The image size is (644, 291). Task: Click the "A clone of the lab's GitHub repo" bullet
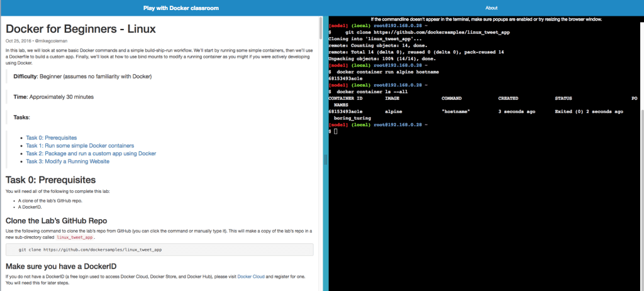pyautogui.click(x=50, y=200)
